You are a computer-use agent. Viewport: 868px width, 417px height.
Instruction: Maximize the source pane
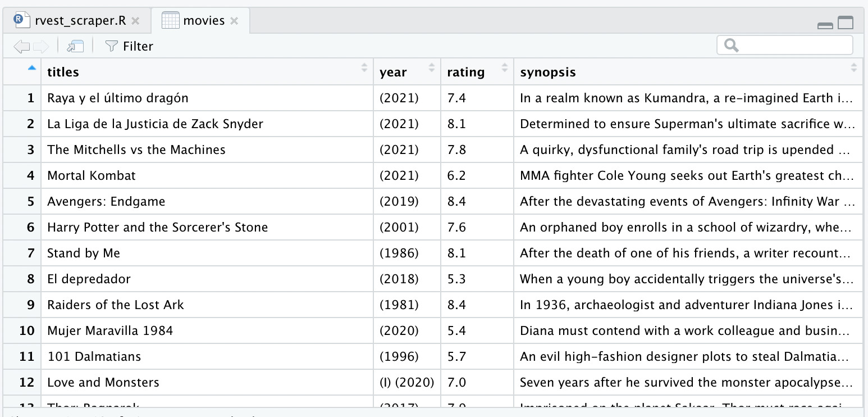(x=846, y=23)
